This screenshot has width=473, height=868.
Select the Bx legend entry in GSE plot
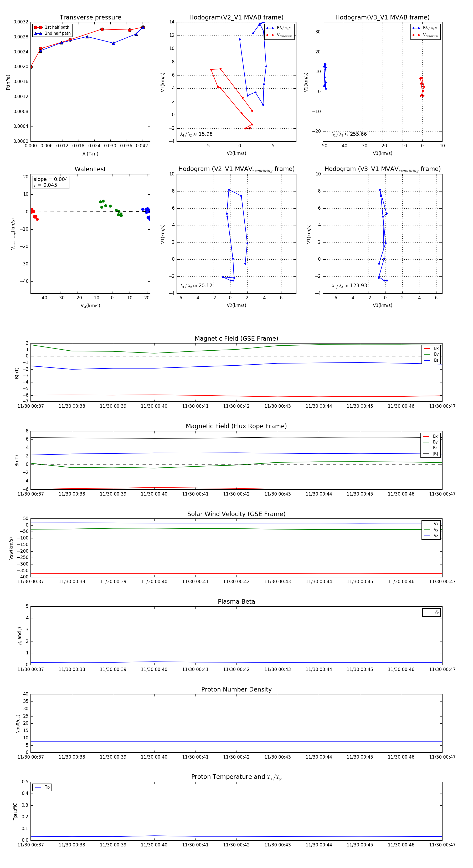(x=431, y=349)
